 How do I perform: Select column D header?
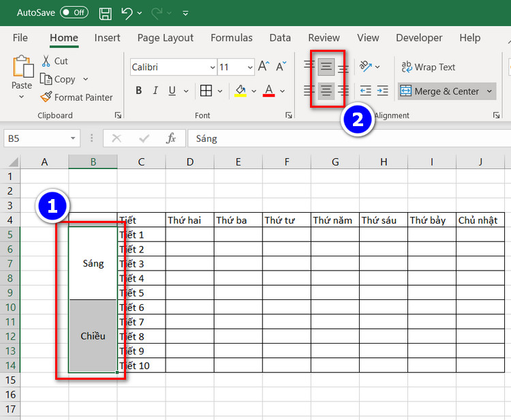pyautogui.click(x=190, y=162)
